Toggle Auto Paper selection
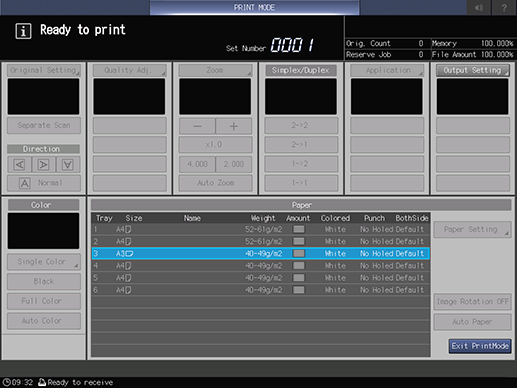Image resolution: width=517 pixels, height=388 pixels. click(472, 322)
